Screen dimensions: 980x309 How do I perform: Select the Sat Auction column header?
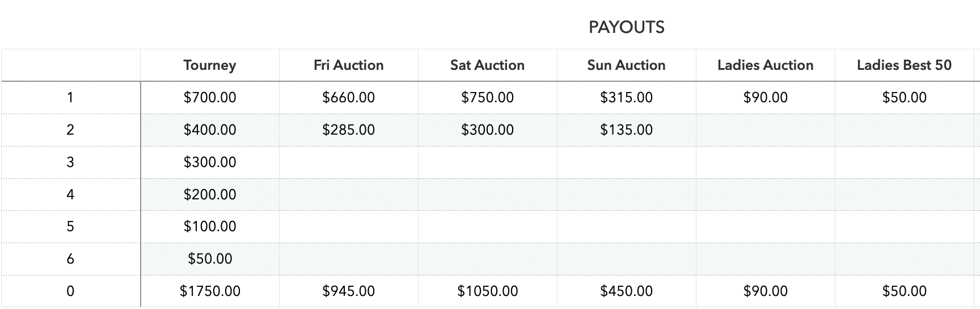pos(487,65)
